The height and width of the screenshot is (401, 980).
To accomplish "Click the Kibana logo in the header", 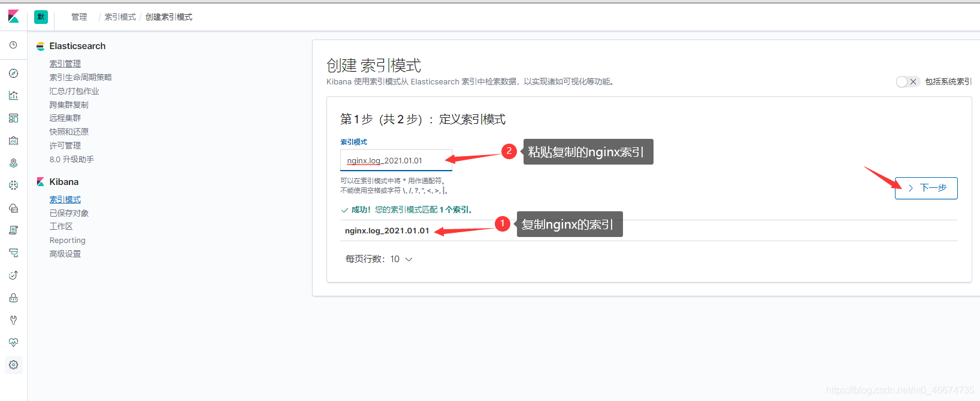I will (13, 17).
